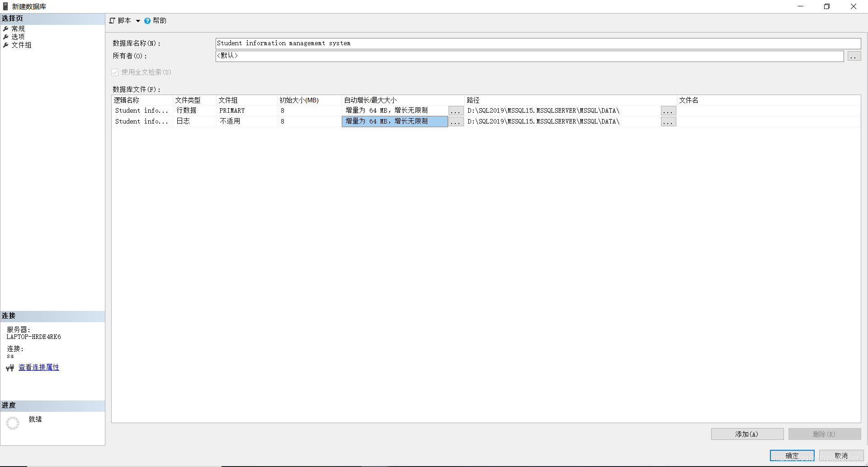This screenshot has width=868, height=467.
Task: Open autogrowth settings for 日志 row
Action: tap(456, 122)
